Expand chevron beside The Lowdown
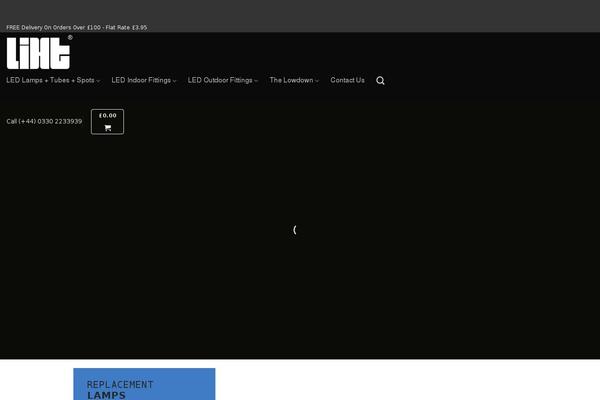The width and height of the screenshot is (600, 400). tap(317, 81)
